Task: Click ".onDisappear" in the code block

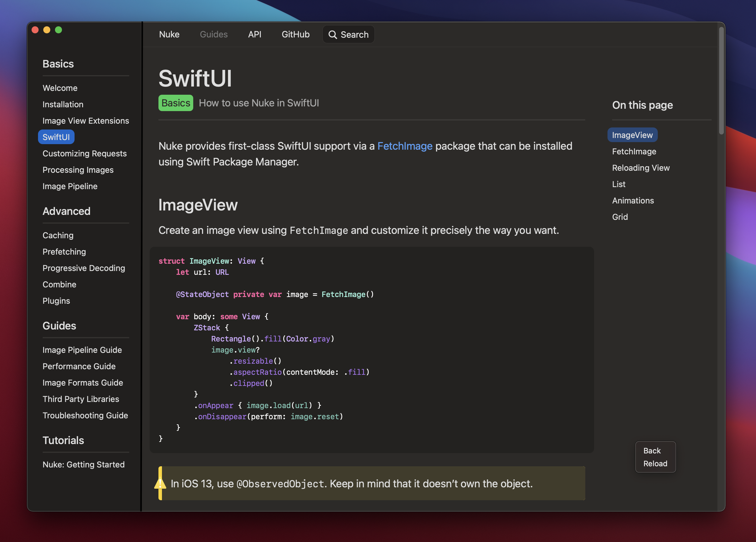Action: click(x=220, y=416)
